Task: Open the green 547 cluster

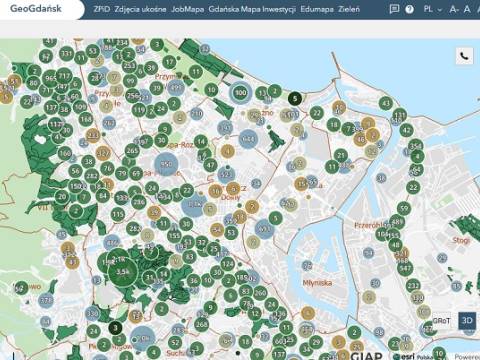Action: (405, 268)
